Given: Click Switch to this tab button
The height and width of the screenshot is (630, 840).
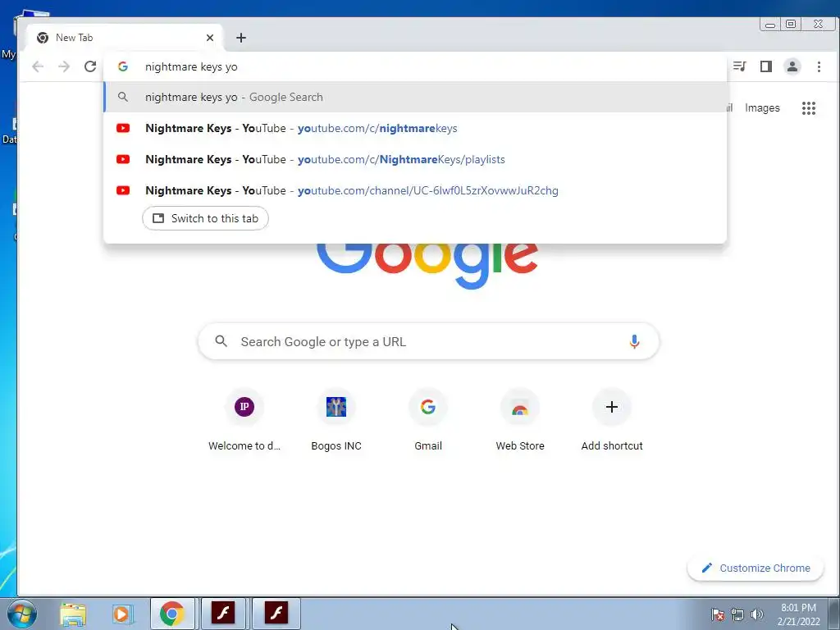Looking at the screenshot, I should (x=205, y=218).
